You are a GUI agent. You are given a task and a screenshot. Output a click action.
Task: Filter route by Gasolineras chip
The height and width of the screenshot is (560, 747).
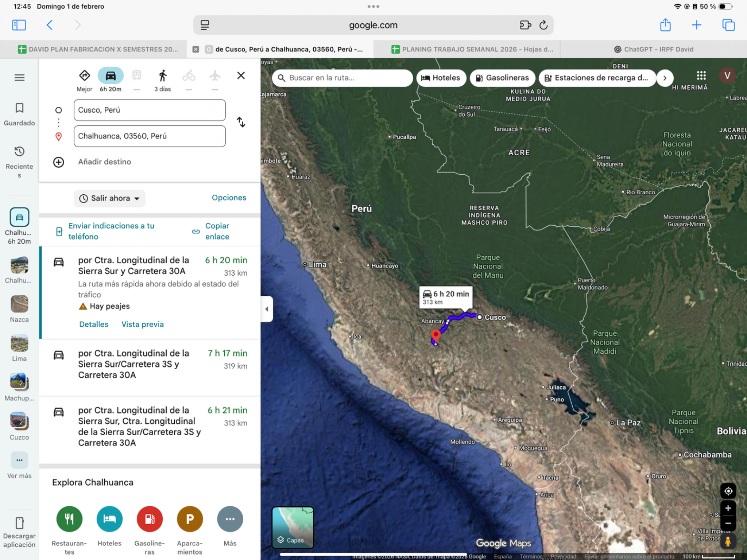(502, 78)
